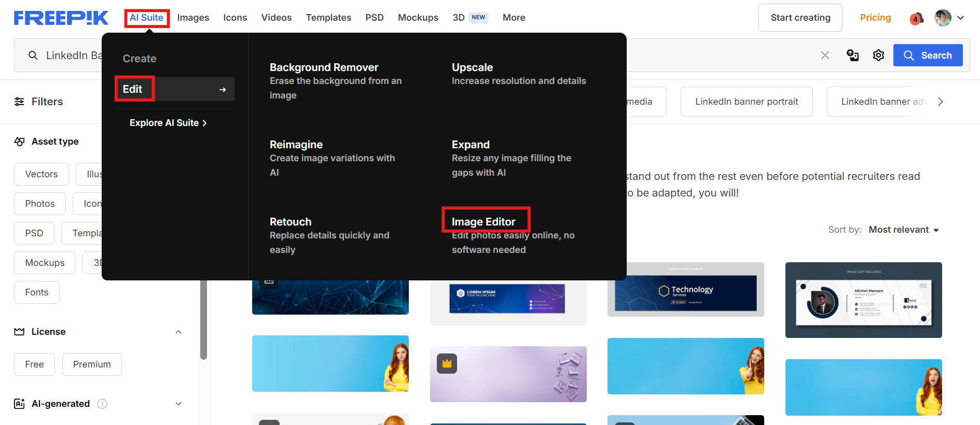Toggle the Mockups asset type filter chip
Screen dimensions: 980x425
pyautogui.click(x=45, y=263)
